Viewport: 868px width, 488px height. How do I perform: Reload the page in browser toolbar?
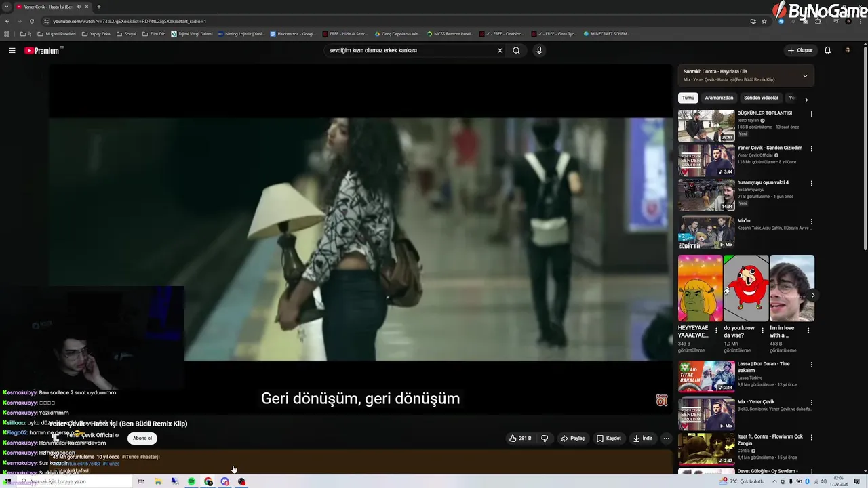coord(31,21)
